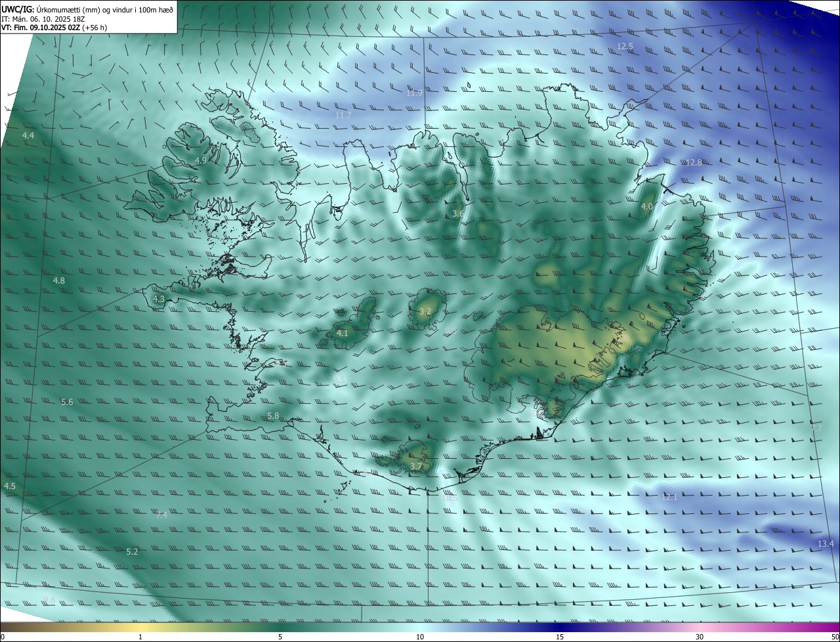Click the 3.7 value label on the map
Screen dimensions: 840x642
tap(416, 467)
